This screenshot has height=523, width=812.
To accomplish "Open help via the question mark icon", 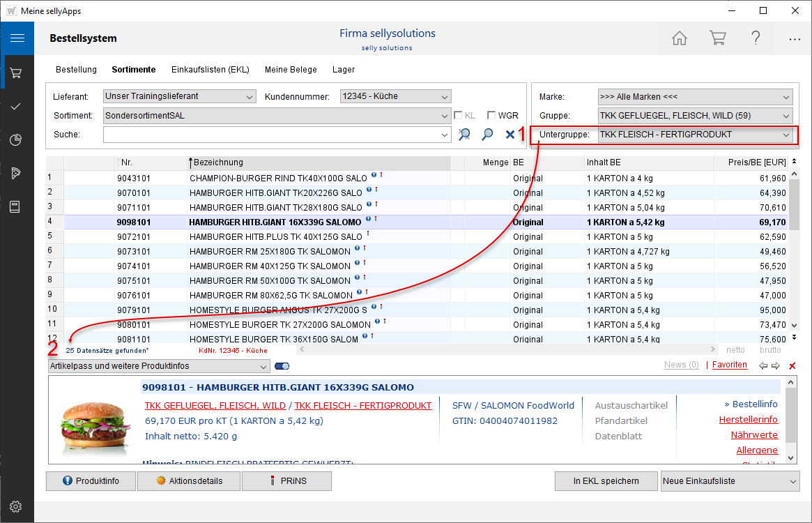I will pyautogui.click(x=756, y=38).
